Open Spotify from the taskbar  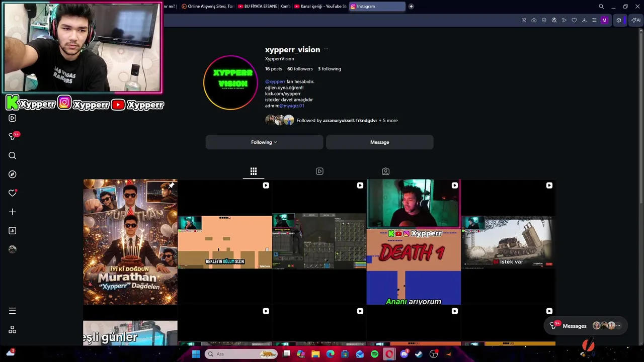[374, 354]
